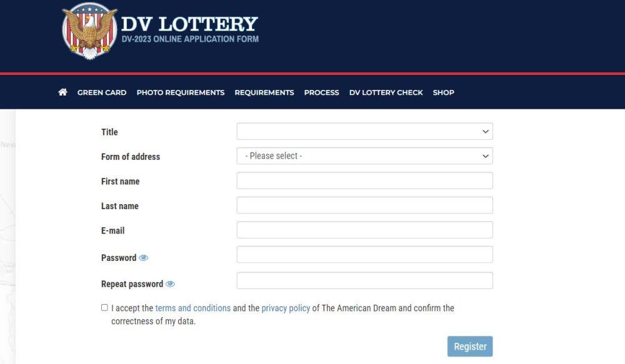Go to the Photo Requirements page
This screenshot has height=364, width=625.
point(180,92)
